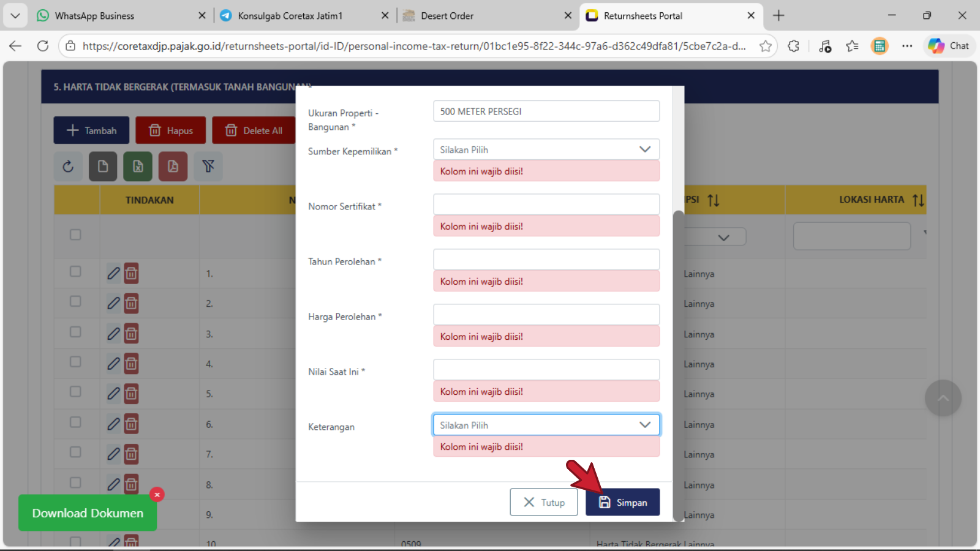Click the pencil edit icon in row 1
980x551 pixels.
pyautogui.click(x=113, y=273)
